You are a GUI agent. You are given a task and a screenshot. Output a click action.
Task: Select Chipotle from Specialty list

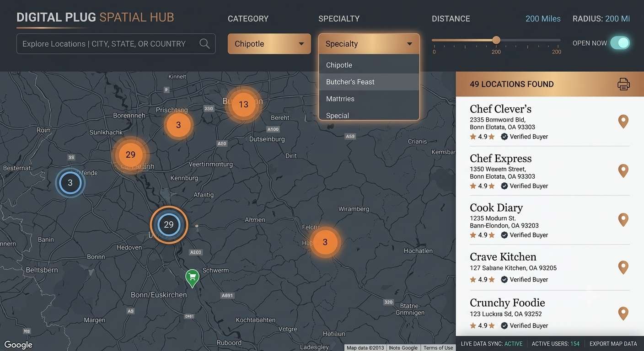click(x=369, y=65)
